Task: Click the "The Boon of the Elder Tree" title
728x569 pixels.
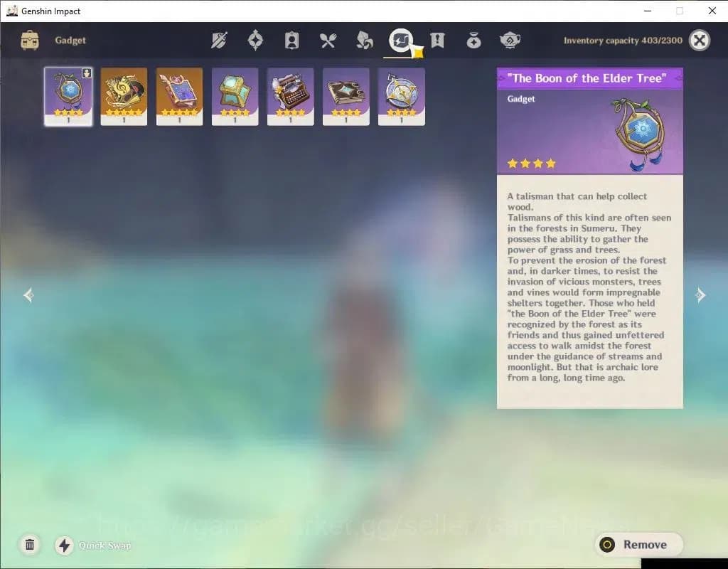Action: (587, 78)
